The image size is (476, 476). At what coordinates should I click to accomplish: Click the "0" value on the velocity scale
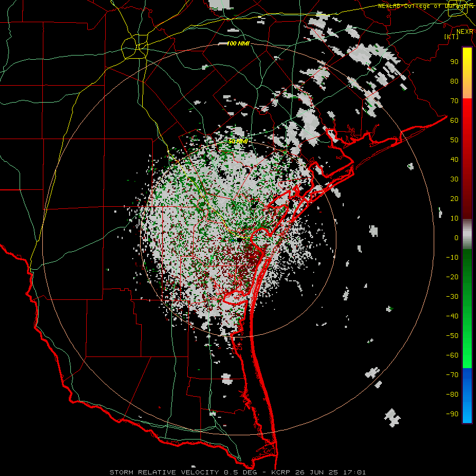coord(456,238)
